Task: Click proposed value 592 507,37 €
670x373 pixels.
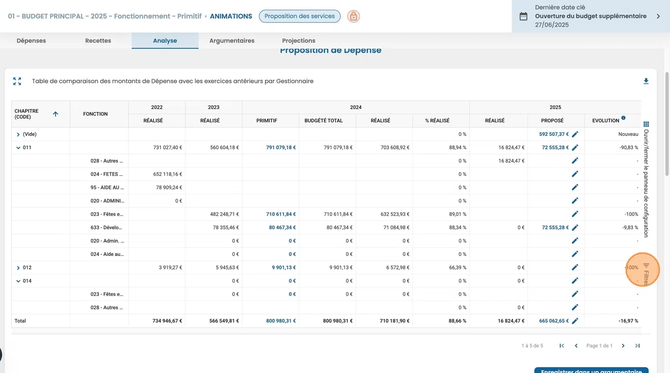Action: (554, 134)
